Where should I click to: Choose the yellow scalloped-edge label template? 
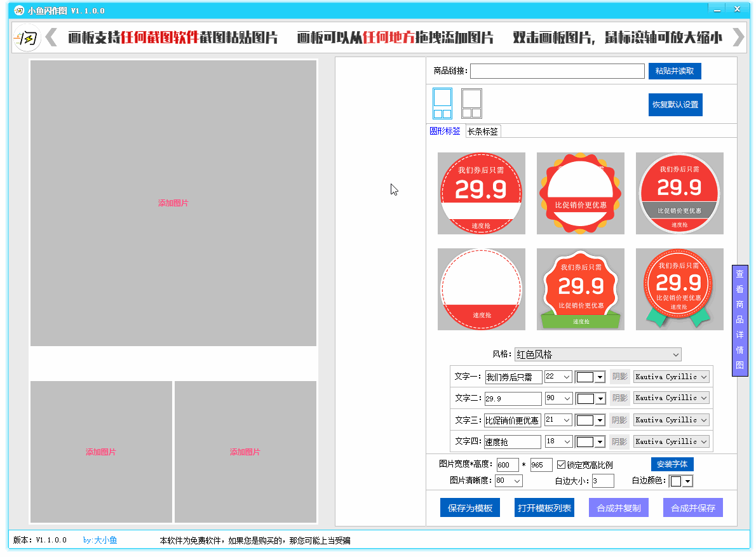(x=580, y=193)
